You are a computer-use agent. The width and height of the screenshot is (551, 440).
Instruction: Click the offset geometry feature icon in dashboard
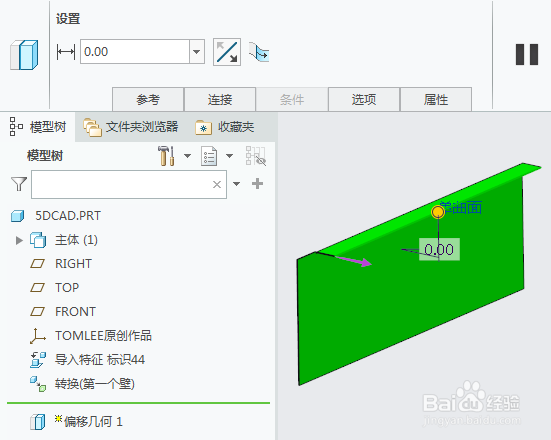tap(24, 55)
